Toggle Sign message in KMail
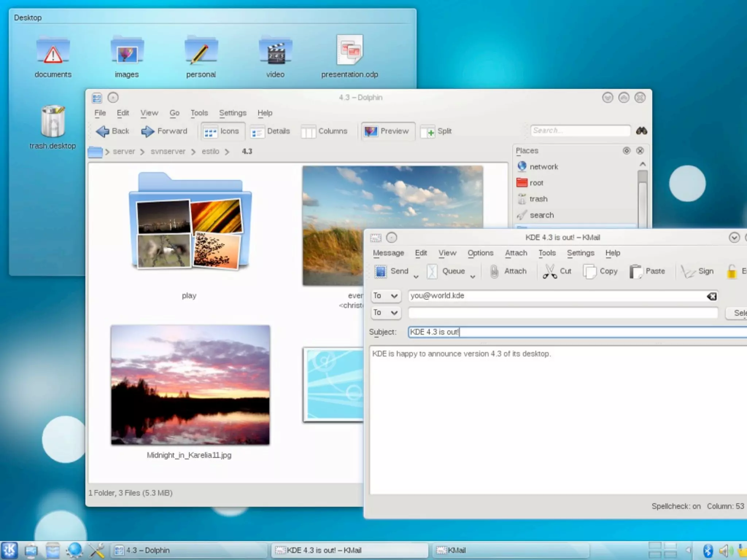The width and height of the screenshot is (747, 560). tap(697, 271)
